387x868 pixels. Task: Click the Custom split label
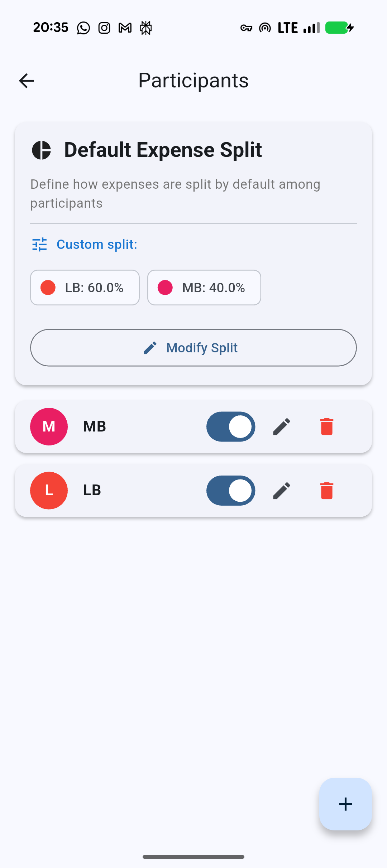[x=97, y=245]
